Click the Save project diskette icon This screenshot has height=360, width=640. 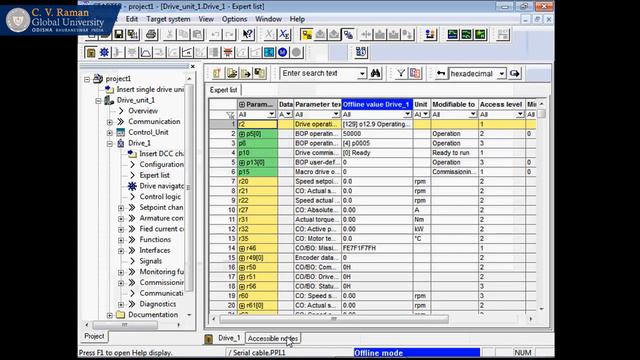[118, 34]
